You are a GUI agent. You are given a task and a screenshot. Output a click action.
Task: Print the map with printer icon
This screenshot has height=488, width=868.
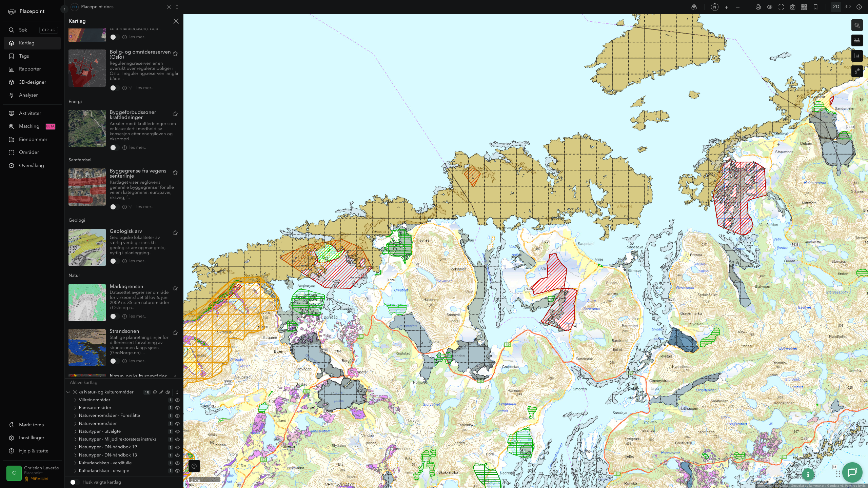pyautogui.click(x=758, y=7)
